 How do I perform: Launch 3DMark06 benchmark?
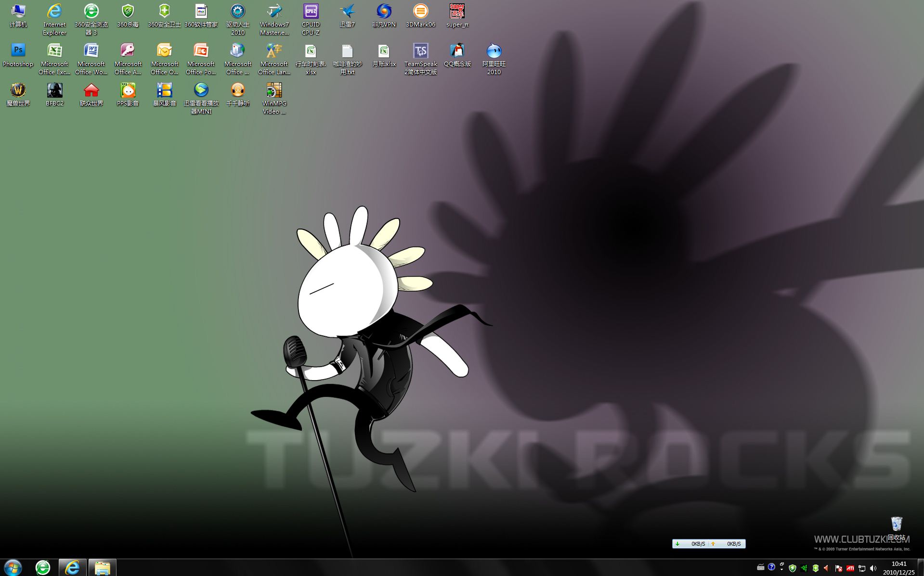coord(420,16)
